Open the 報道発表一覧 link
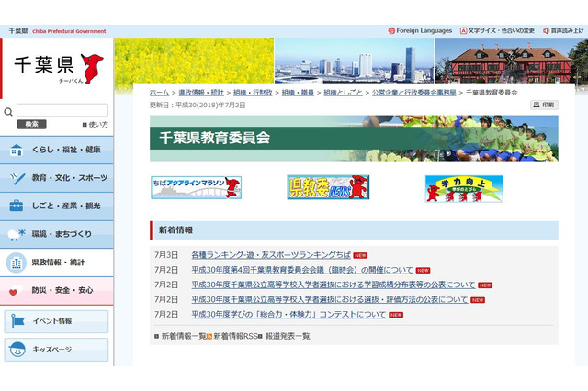The width and height of the screenshot is (588, 391). (x=288, y=336)
